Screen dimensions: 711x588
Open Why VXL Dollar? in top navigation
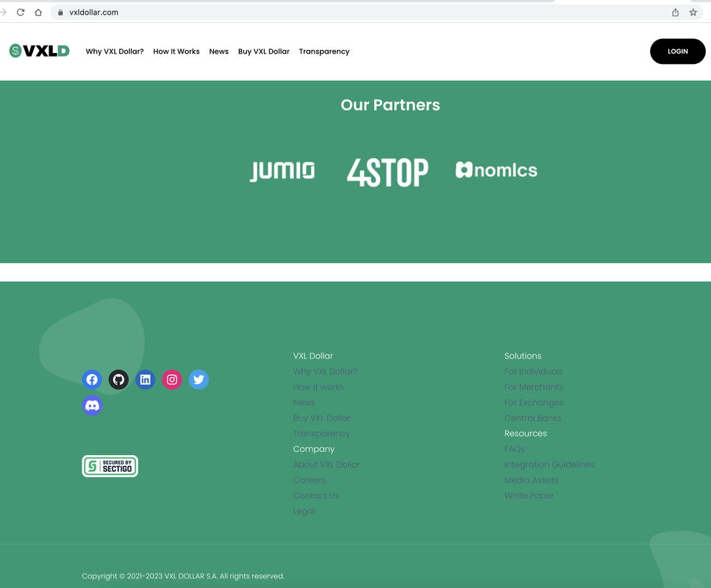point(115,51)
